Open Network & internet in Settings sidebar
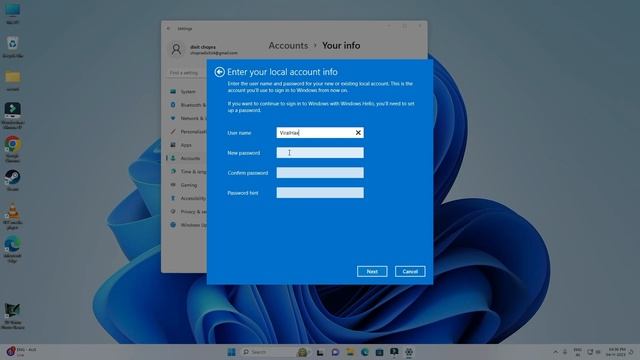 (x=186, y=118)
